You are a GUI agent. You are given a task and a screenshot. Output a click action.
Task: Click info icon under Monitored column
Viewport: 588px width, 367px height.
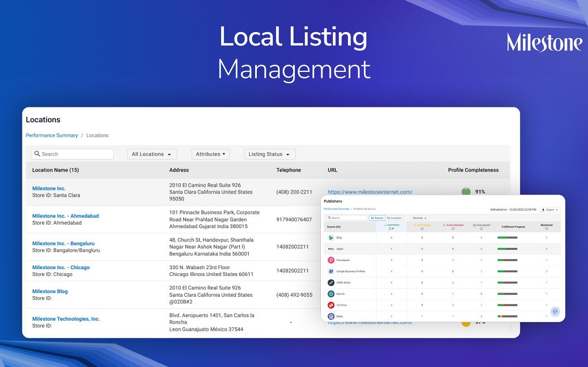click(x=546, y=229)
